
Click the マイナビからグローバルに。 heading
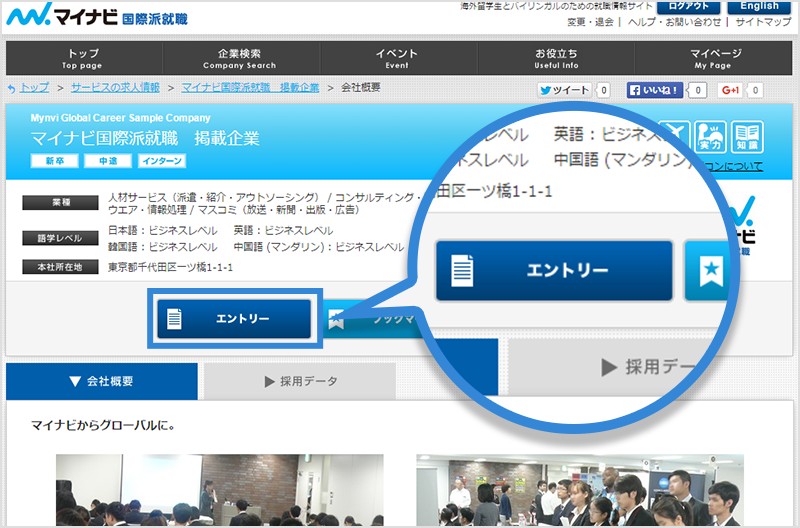103,425
